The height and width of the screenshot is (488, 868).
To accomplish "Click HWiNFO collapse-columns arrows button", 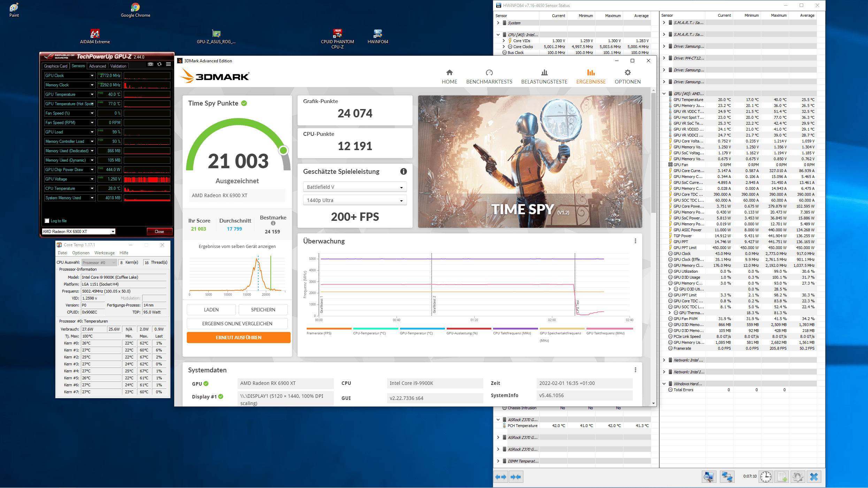I will coord(516,477).
